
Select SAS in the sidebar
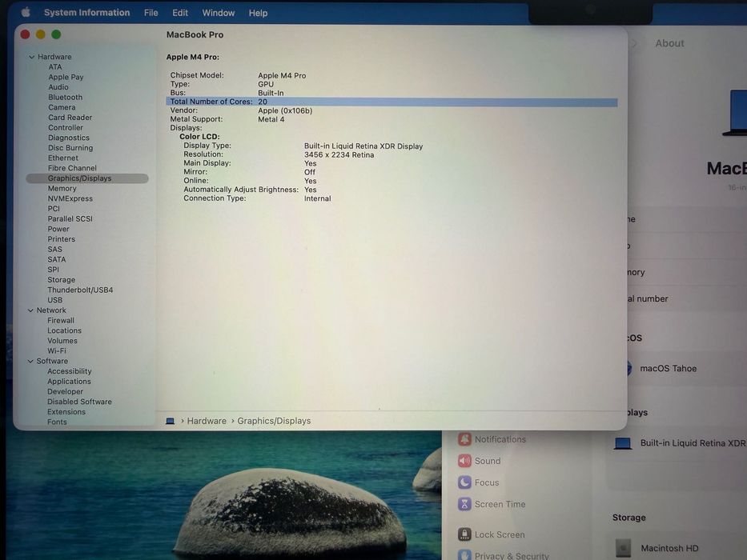[54, 250]
